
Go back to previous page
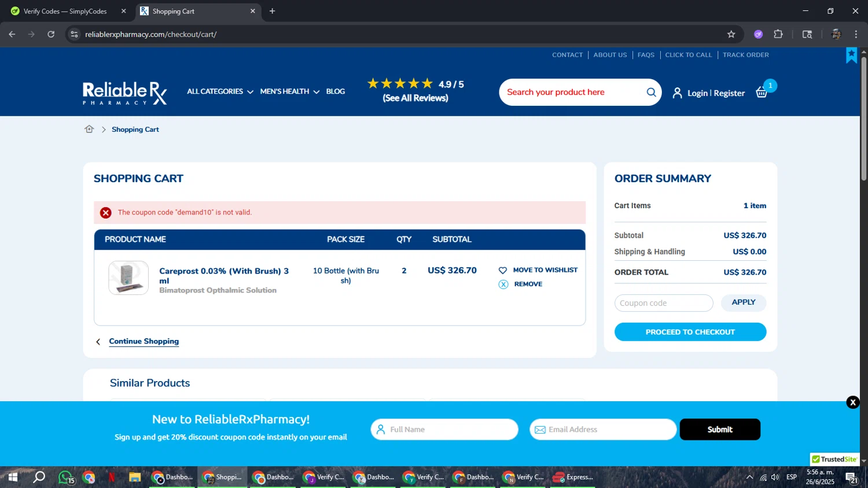click(12, 34)
